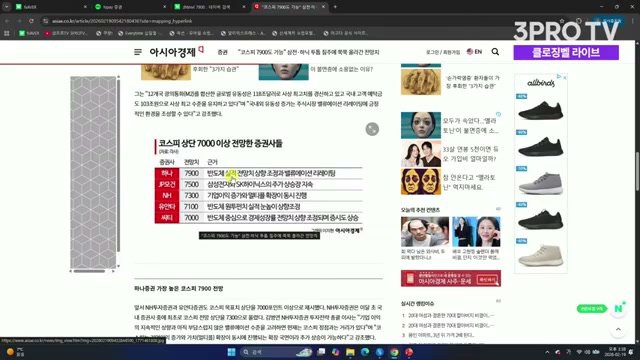Click the scroll-to-top arrow button
Screen dimensions: 640x360
coord(618,329)
